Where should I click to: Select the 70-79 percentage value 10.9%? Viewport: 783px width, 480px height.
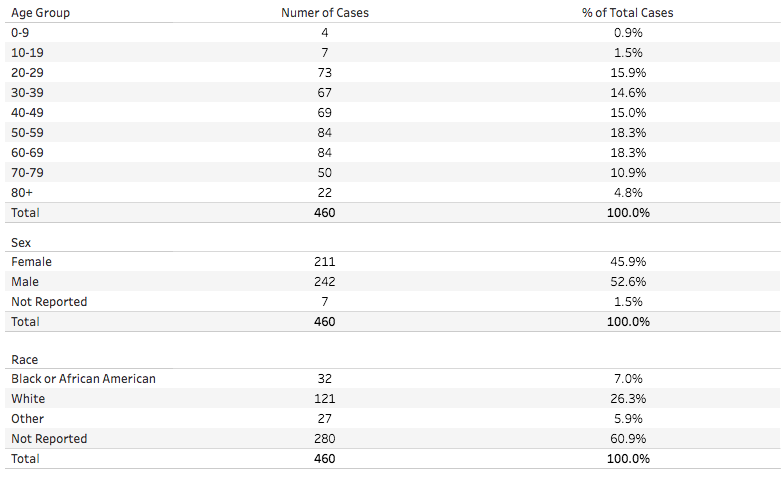coord(628,172)
